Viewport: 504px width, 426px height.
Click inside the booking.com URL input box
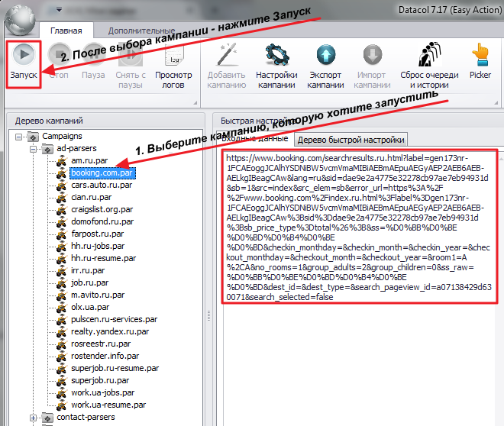[x=360, y=227]
